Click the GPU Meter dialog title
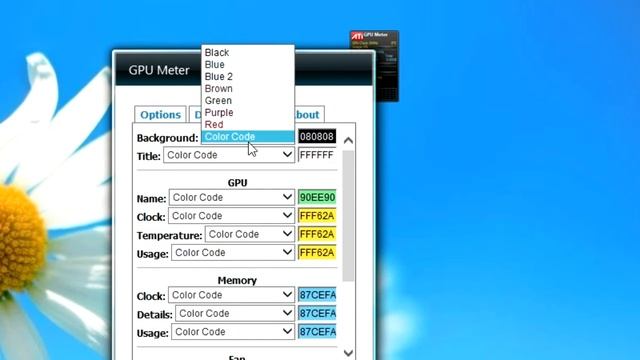The image size is (640, 360). 159,70
